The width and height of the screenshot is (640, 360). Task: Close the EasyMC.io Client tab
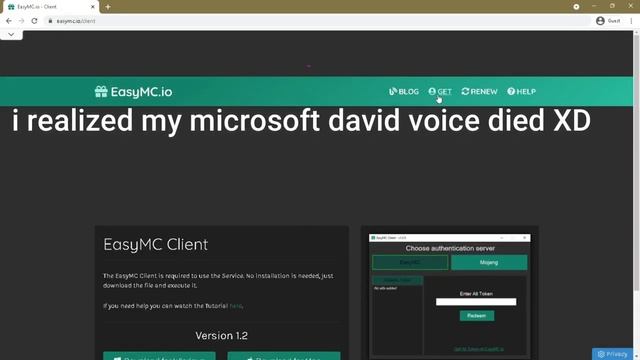(93, 7)
